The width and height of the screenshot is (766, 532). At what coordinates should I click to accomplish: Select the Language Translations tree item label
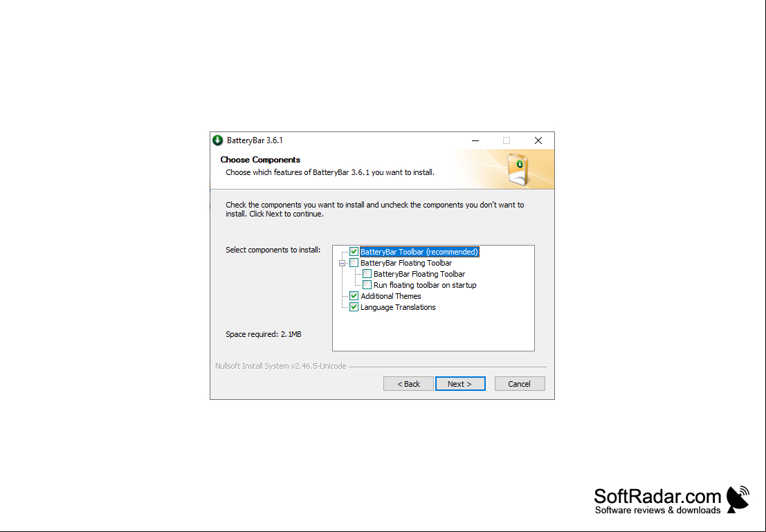click(398, 307)
